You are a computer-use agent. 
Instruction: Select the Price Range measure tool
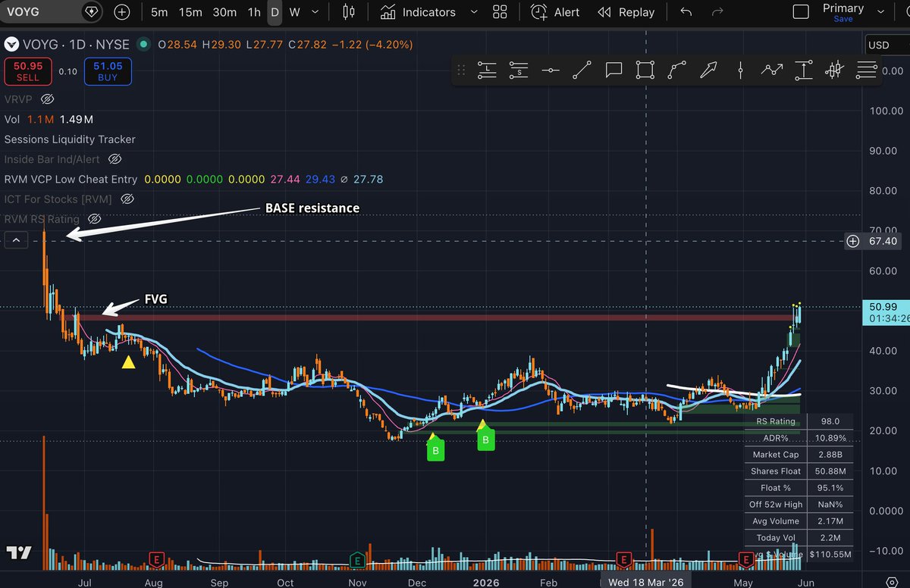coord(803,70)
